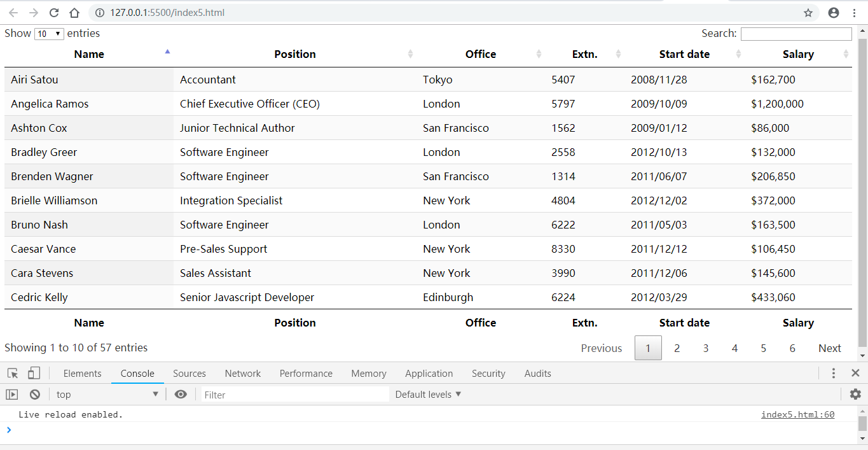The width and height of the screenshot is (868, 450).
Task: Click the table Search input field
Action: [796, 33]
